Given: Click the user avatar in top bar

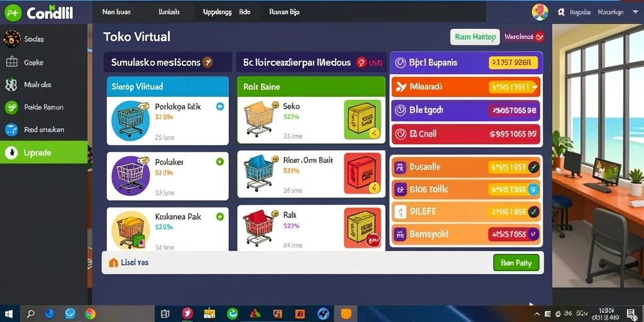Looking at the screenshot, I should (540, 12).
